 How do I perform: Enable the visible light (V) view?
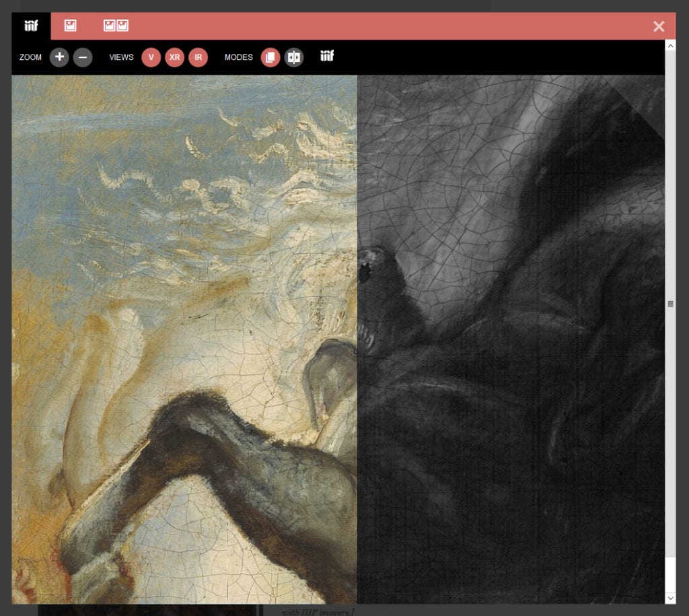tap(151, 57)
